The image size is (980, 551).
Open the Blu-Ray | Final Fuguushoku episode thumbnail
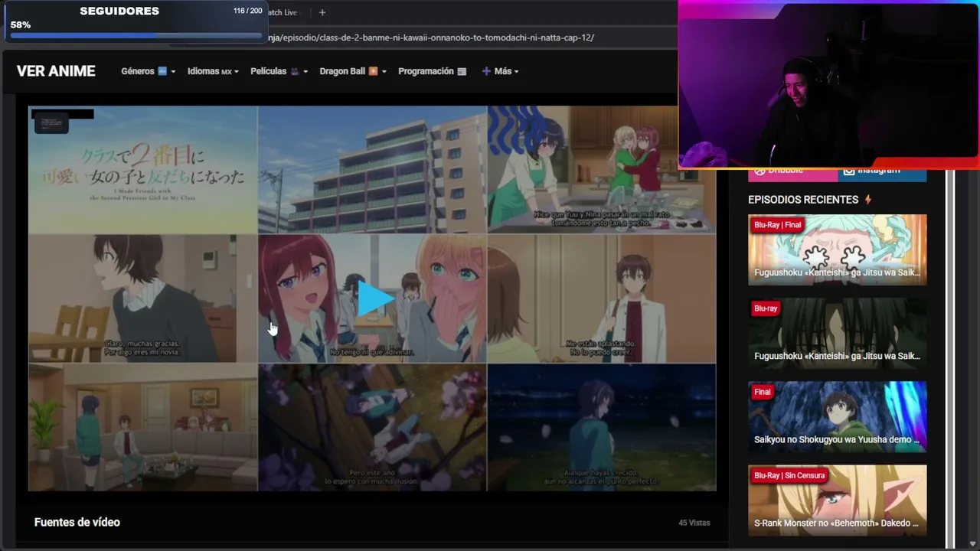click(837, 250)
